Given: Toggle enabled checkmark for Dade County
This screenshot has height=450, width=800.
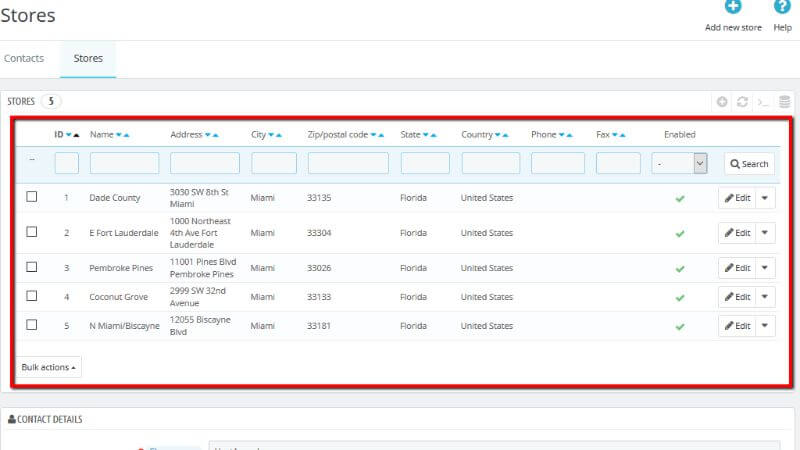Looking at the screenshot, I should pos(680,198).
